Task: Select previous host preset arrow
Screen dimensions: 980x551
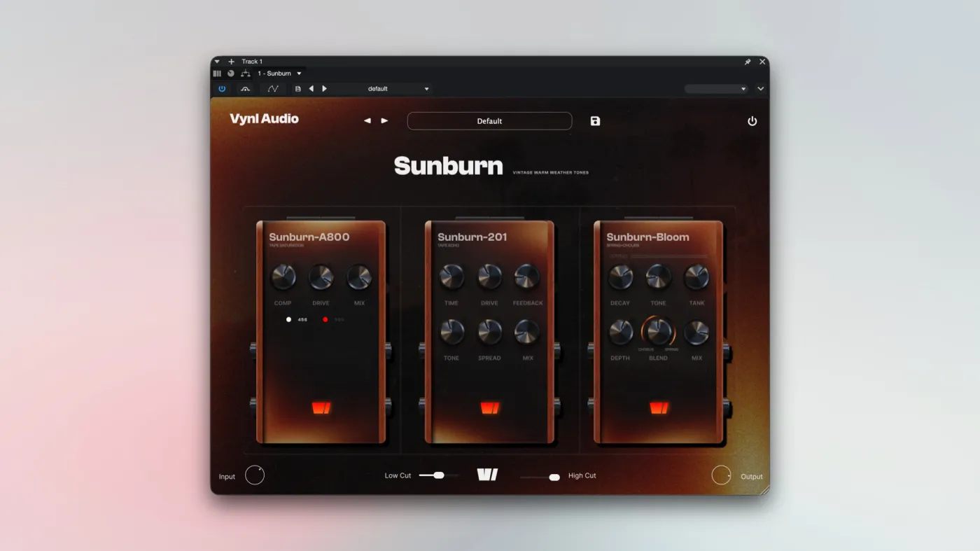Action: click(x=311, y=89)
